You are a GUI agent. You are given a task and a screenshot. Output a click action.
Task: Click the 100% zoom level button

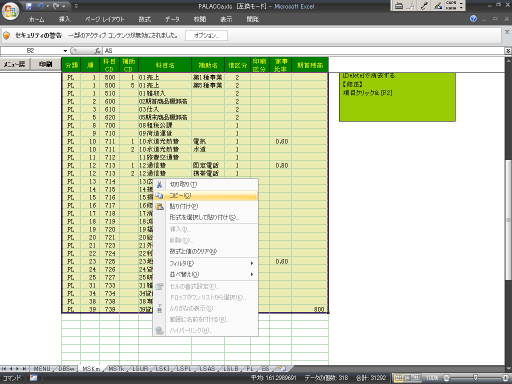432,378
